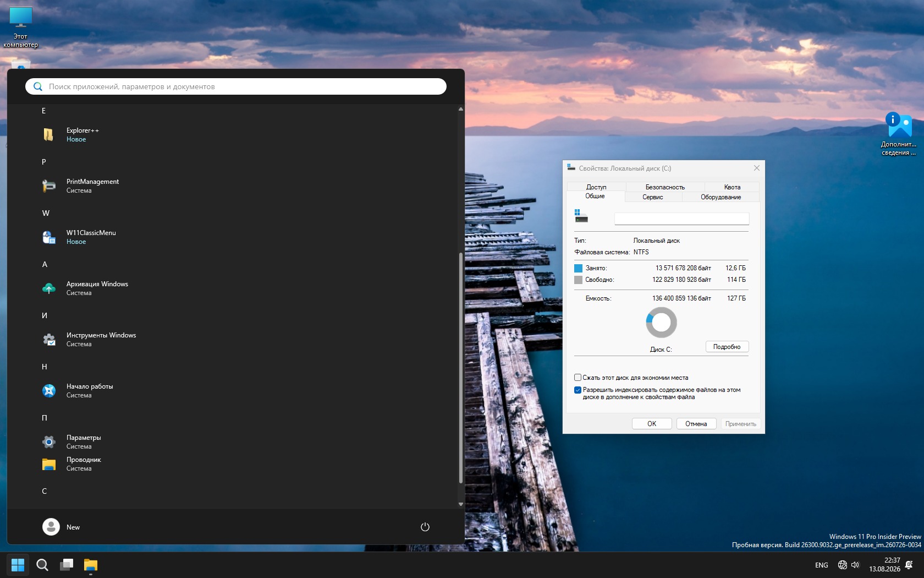Click the letter E section header
This screenshot has width=924, height=578.
pyautogui.click(x=44, y=111)
